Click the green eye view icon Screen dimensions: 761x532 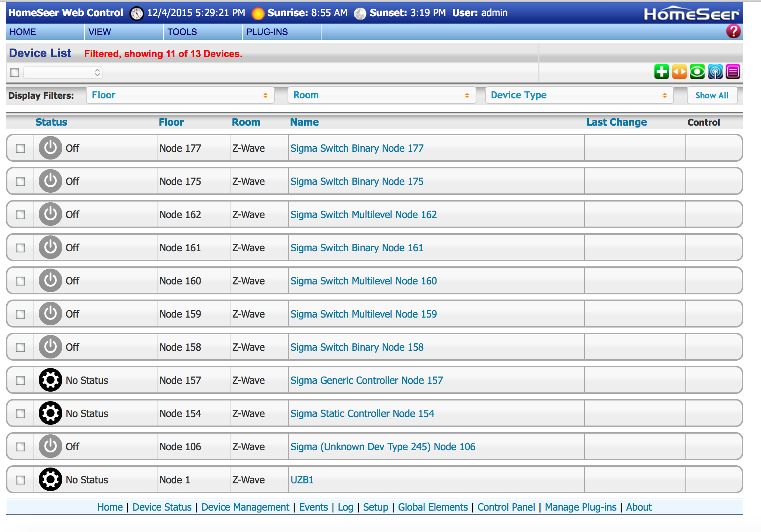point(697,71)
